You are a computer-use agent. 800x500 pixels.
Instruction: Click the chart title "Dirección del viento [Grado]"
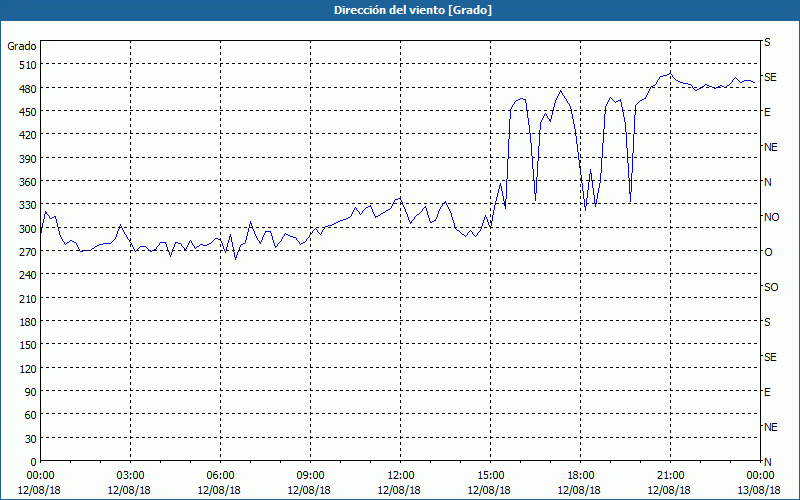tap(413, 10)
